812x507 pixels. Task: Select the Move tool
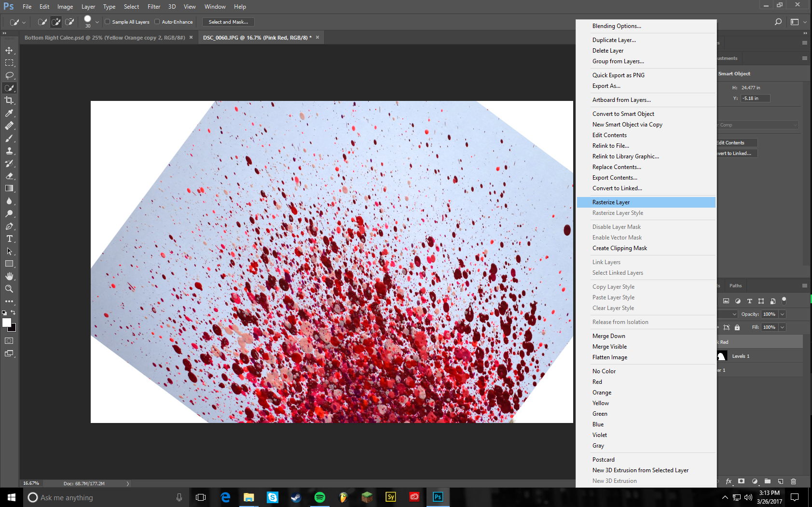coord(9,50)
